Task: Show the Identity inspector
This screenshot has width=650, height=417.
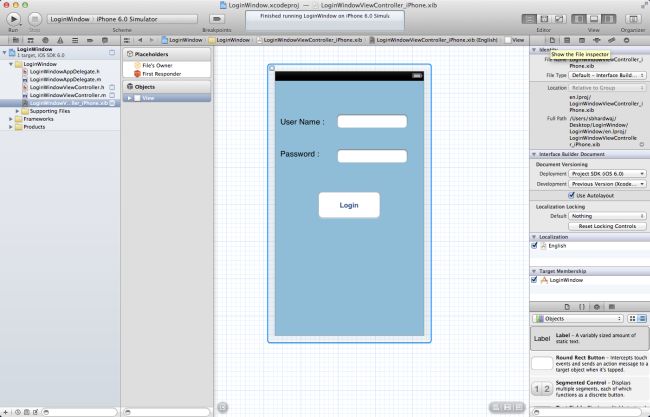Action: (582, 40)
